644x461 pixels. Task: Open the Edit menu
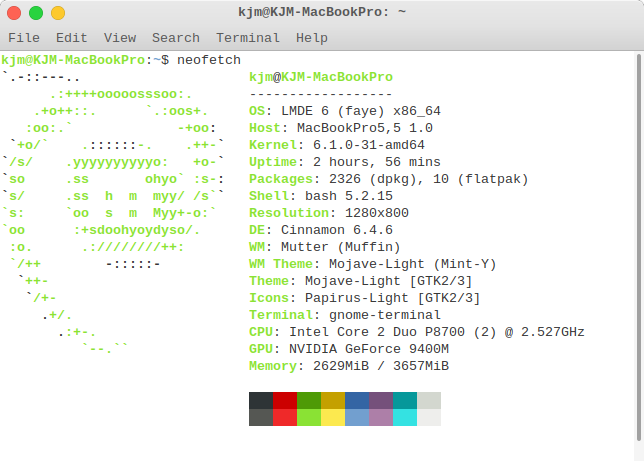(72, 38)
